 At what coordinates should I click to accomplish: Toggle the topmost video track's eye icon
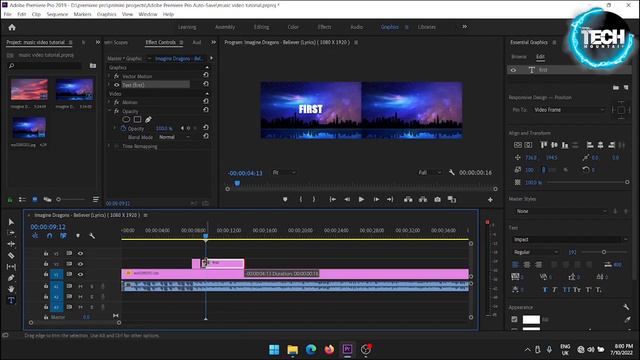pyautogui.click(x=80, y=253)
